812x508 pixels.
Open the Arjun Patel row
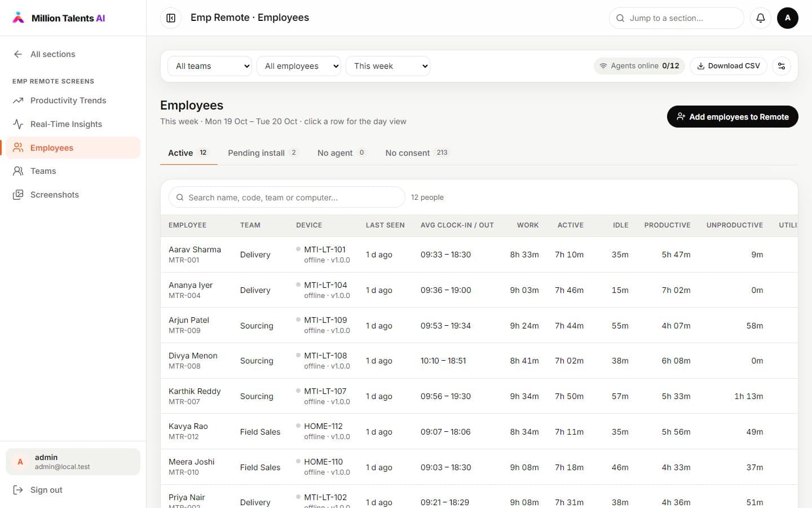click(479, 326)
